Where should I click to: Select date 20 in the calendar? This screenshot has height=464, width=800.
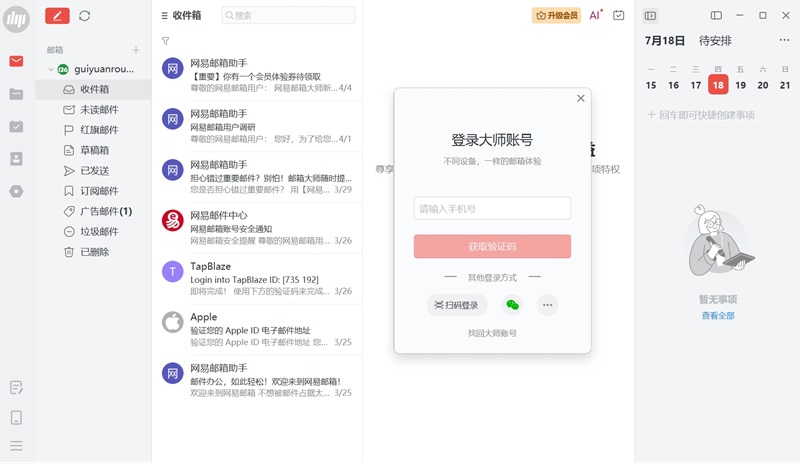[763, 85]
